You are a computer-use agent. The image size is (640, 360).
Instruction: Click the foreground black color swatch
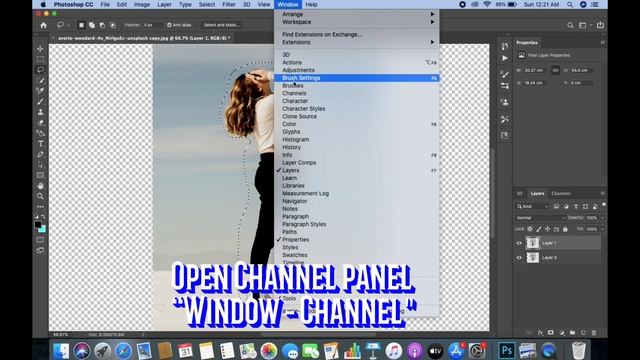tap(38, 224)
